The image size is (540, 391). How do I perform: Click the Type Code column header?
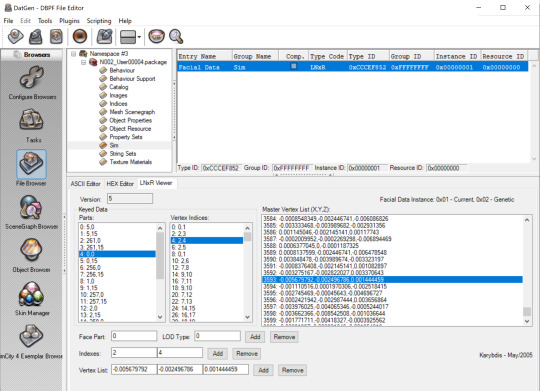point(327,56)
